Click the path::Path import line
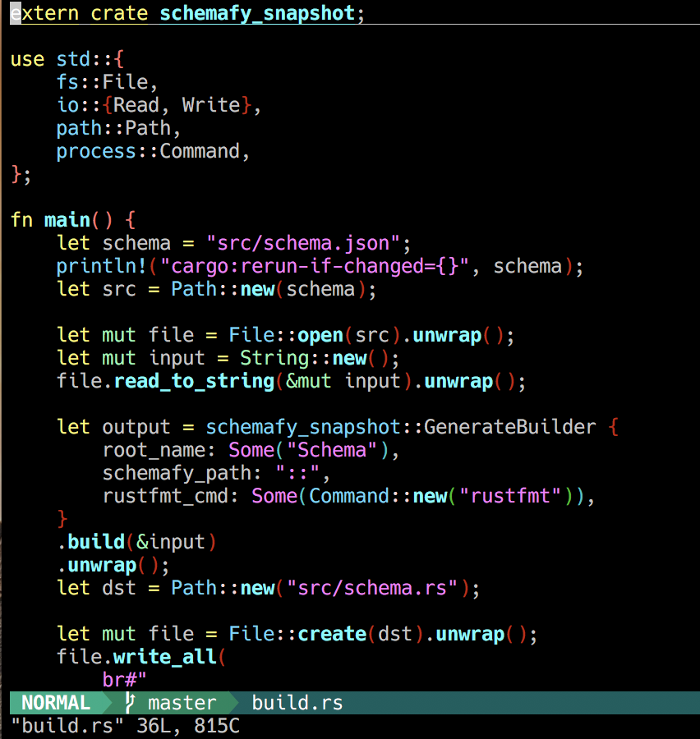 [x=118, y=128]
